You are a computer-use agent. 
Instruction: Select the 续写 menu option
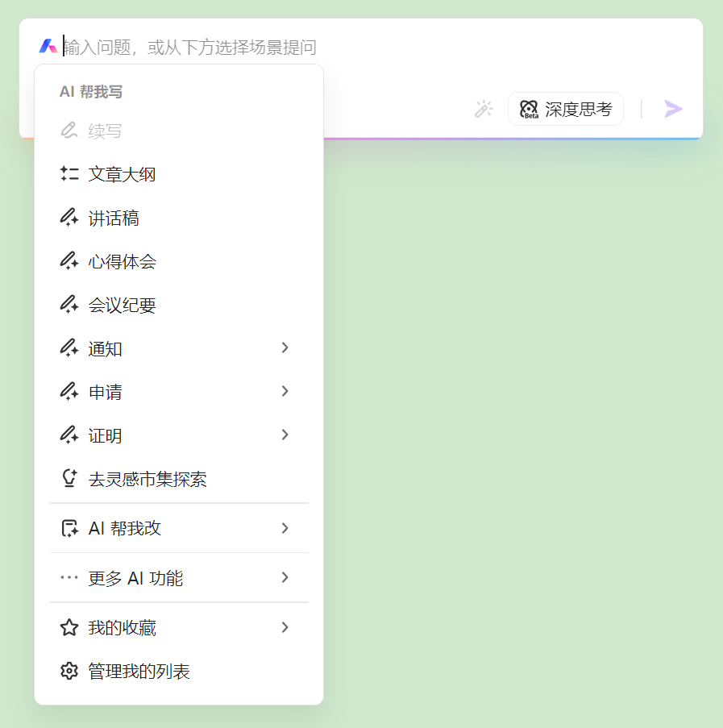[x=105, y=131]
